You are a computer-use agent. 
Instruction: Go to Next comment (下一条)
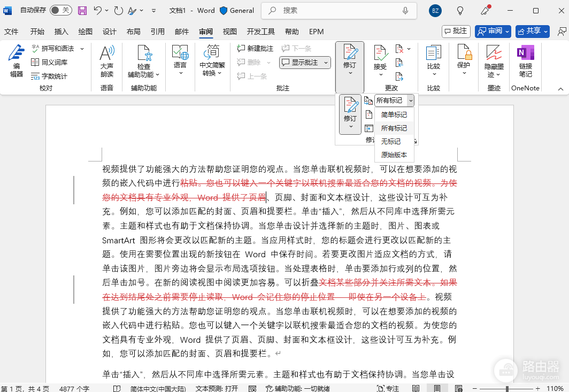296,48
